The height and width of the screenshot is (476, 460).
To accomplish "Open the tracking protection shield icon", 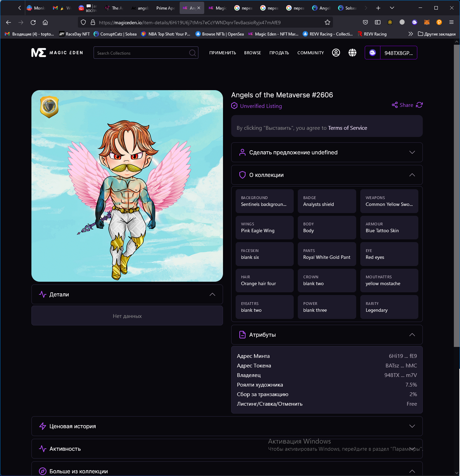I will click(83, 23).
